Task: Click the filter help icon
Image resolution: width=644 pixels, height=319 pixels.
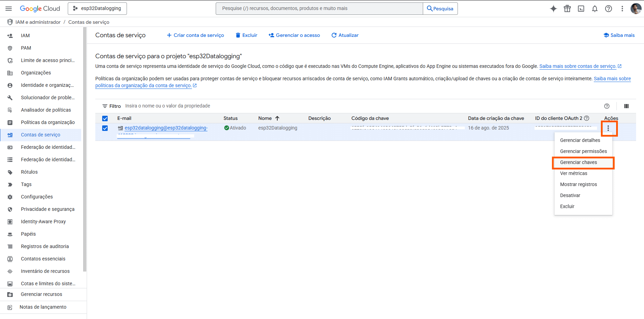Action: point(607,106)
